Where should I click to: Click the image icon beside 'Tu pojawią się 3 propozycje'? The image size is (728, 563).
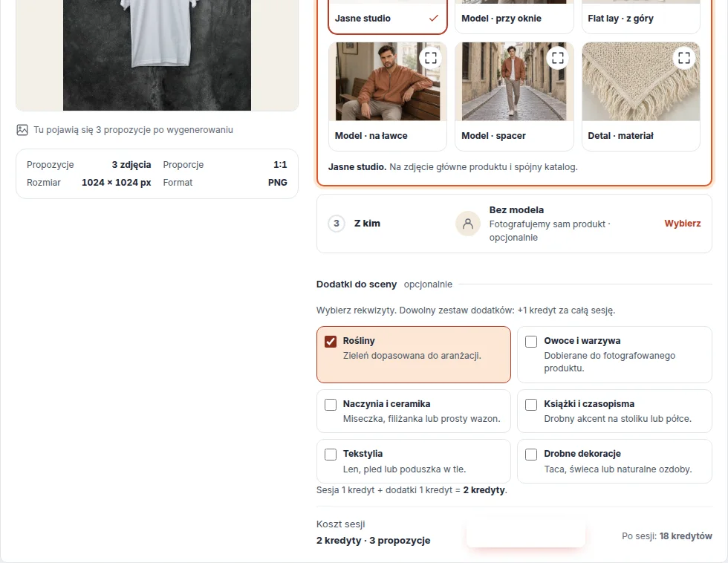(22, 130)
